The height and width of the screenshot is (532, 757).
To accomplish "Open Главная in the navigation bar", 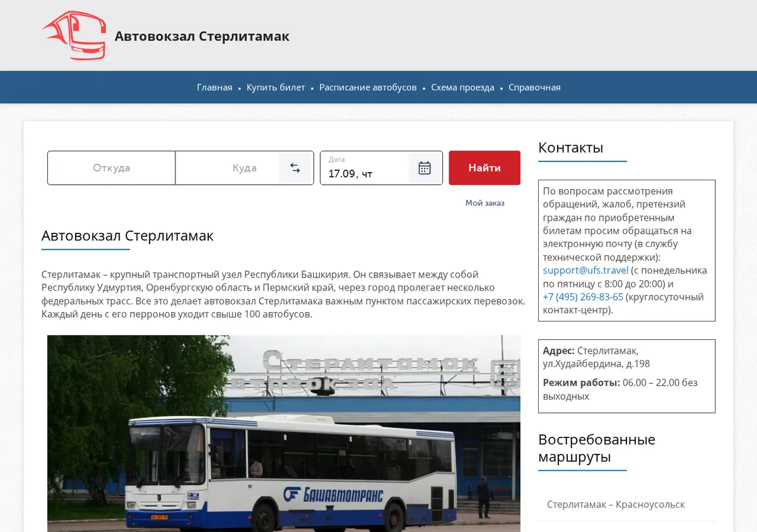I will (214, 88).
